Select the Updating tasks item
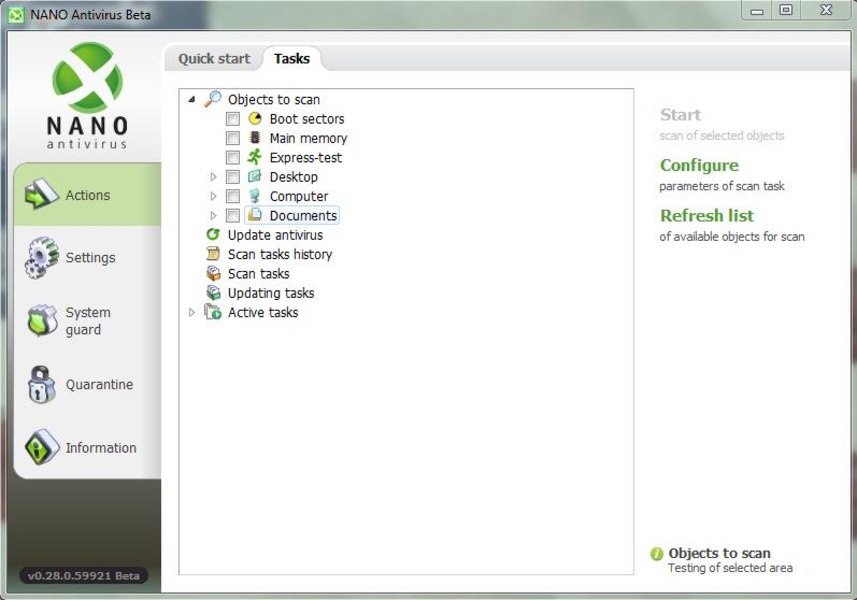This screenshot has width=857, height=600. [271, 293]
